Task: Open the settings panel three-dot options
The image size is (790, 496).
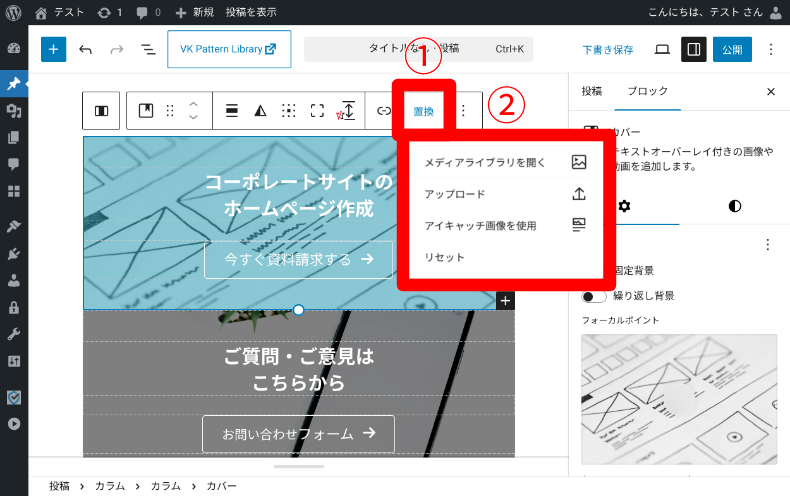Action: 767,245
